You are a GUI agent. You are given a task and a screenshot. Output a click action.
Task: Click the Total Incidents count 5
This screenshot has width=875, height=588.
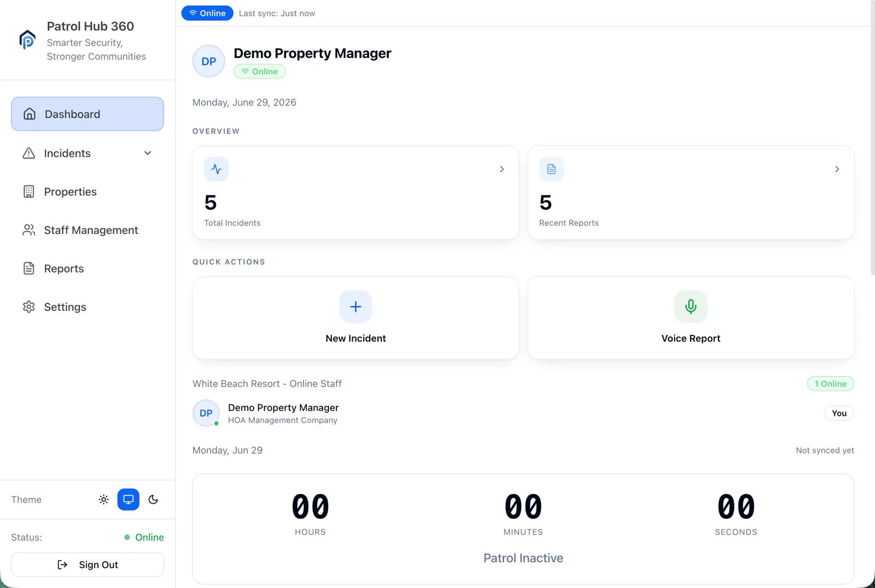click(x=211, y=203)
